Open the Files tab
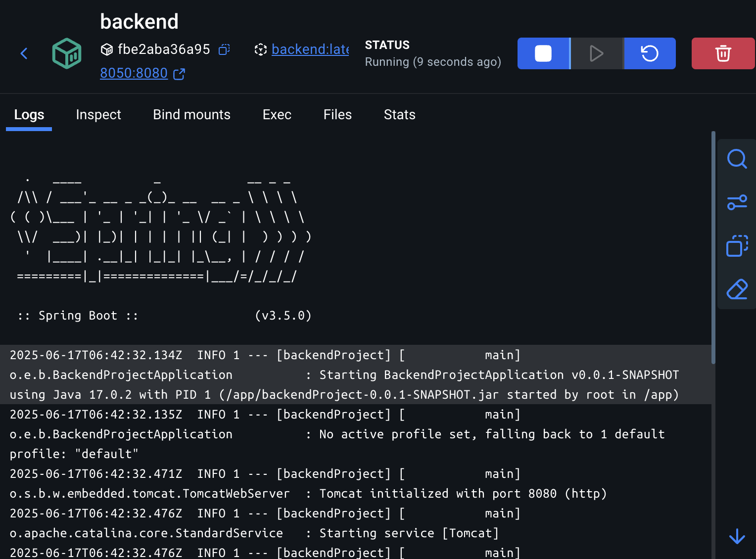The height and width of the screenshot is (559, 756). 337,115
